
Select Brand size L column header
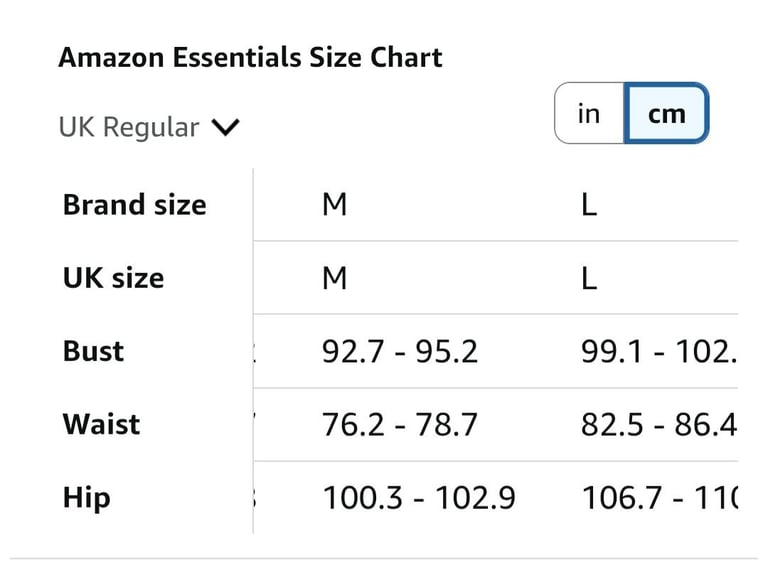coord(589,204)
